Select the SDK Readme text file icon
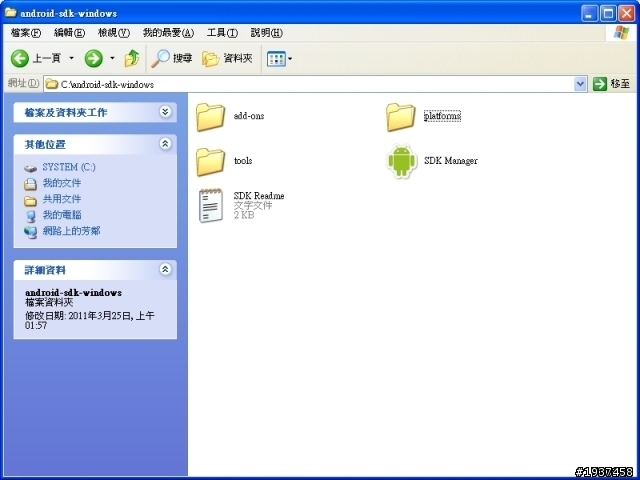 coord(211,205)
